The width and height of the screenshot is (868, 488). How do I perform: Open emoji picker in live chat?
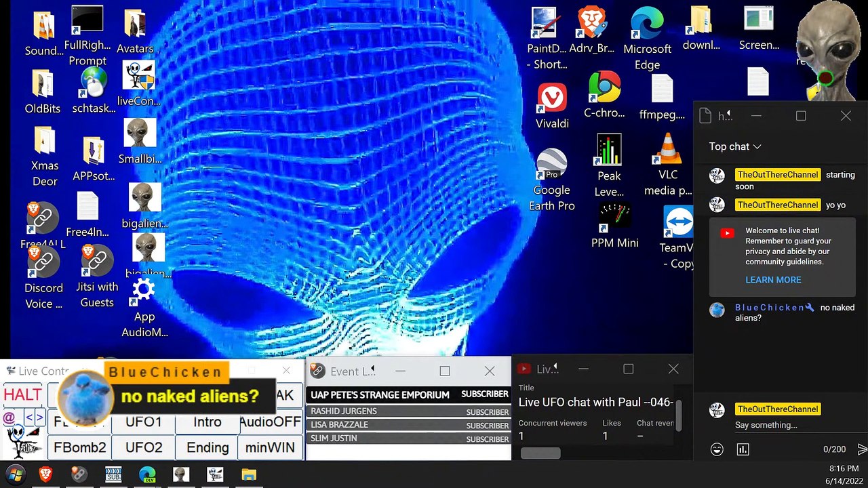click(717, 449)
